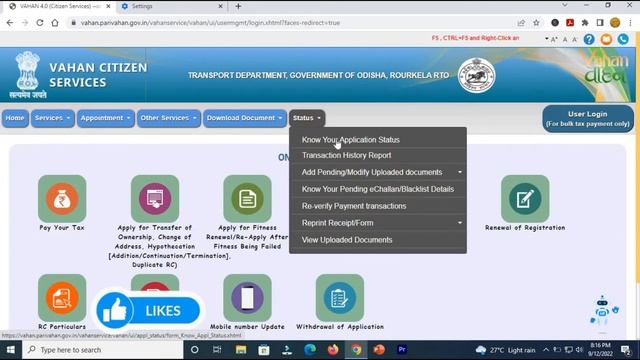Viewport: 640px width, 360px height.
Task: Click the Chrome profile avatar
Action: click(x=615, y=23)
